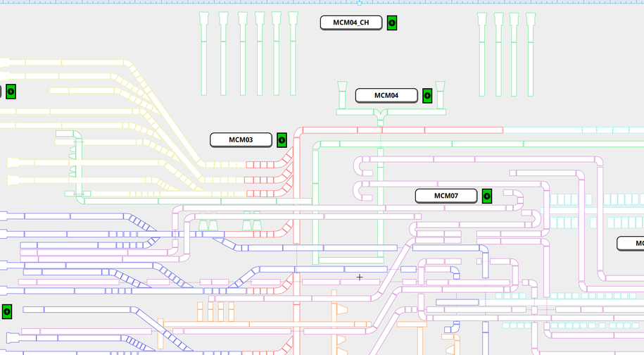Screen dimensions: 644x355
Task: Open the MCM04 label button
Action: click(x=386, y=96)
